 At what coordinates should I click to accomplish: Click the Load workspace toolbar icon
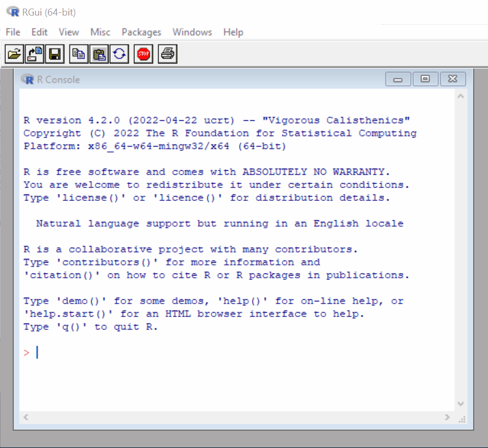[34, 54]
